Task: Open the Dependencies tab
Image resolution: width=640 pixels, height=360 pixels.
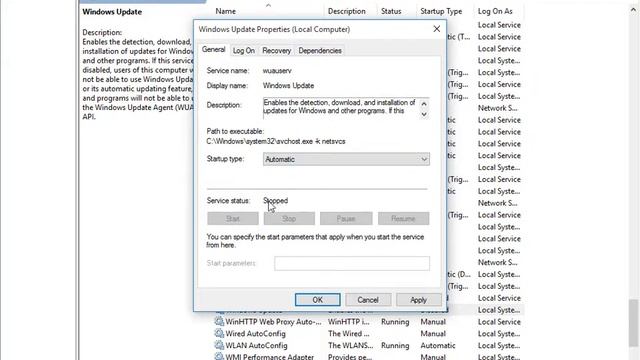Action: click(x=320, y=51)
